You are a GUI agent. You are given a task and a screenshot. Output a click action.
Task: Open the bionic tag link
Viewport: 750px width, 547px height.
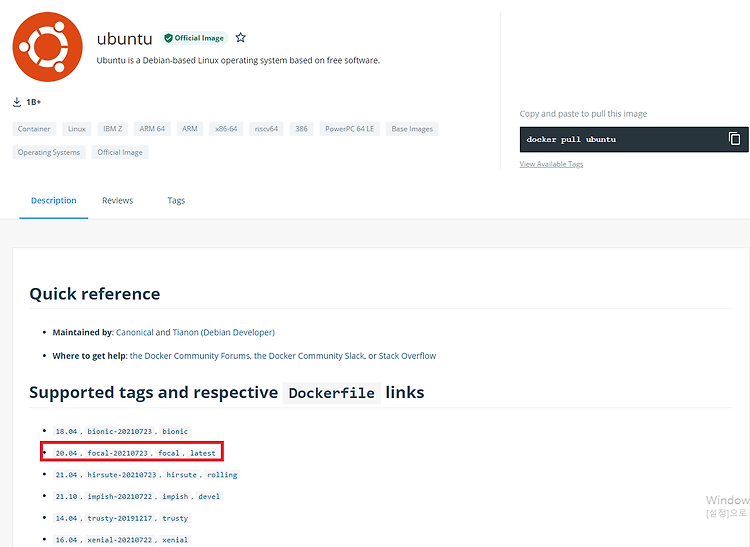pos(175,431)
